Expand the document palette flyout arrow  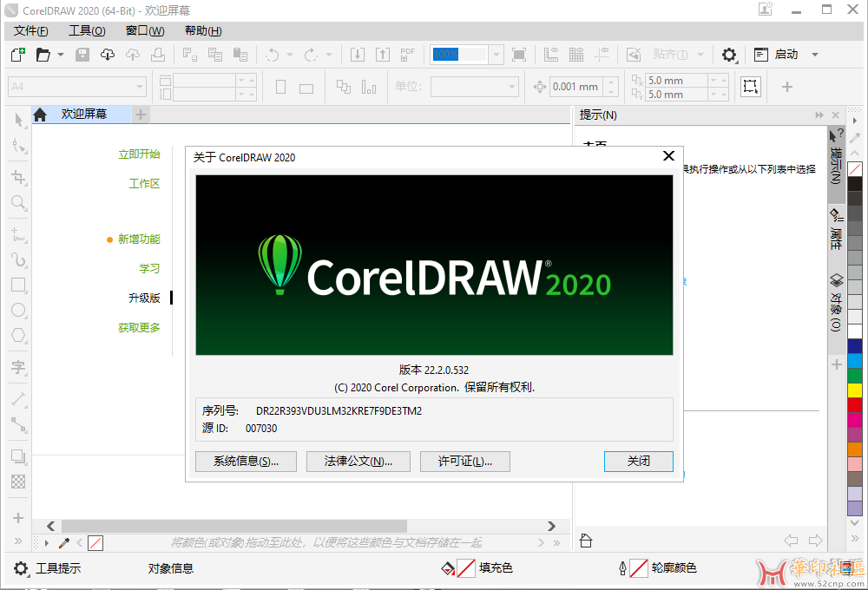coord(47,543)
